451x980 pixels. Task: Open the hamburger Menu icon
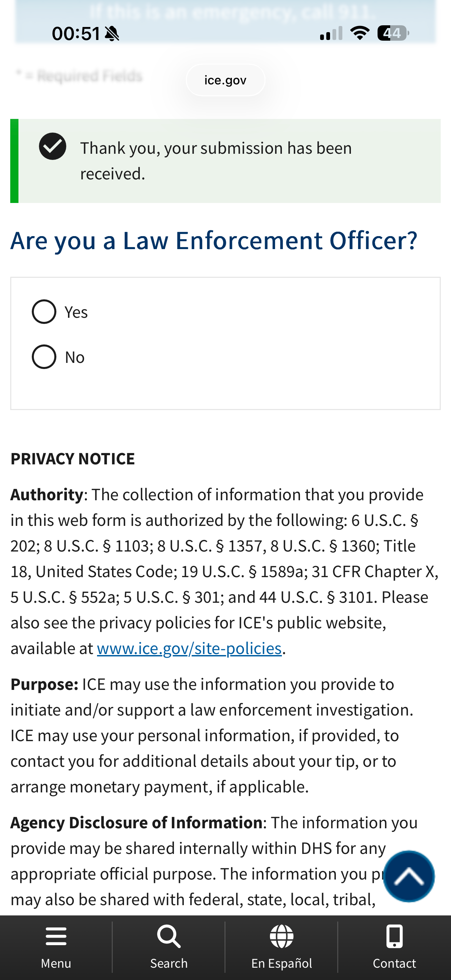(56, 937)
